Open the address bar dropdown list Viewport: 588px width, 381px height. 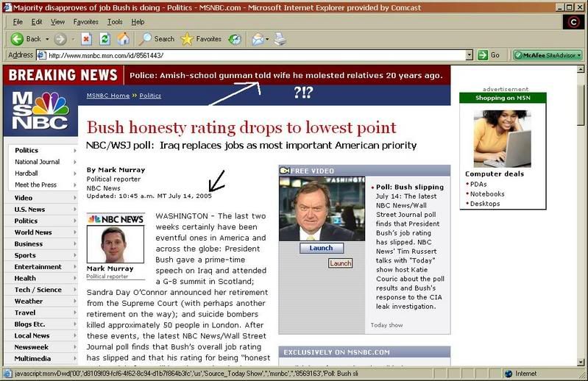pyautogui.click(x=469, y=55)
